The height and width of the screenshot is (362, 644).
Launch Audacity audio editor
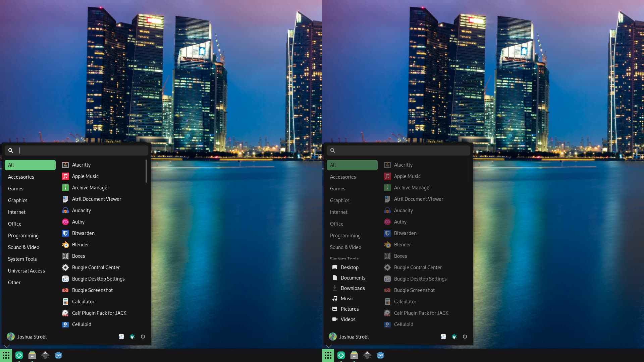tap(82, 210)
